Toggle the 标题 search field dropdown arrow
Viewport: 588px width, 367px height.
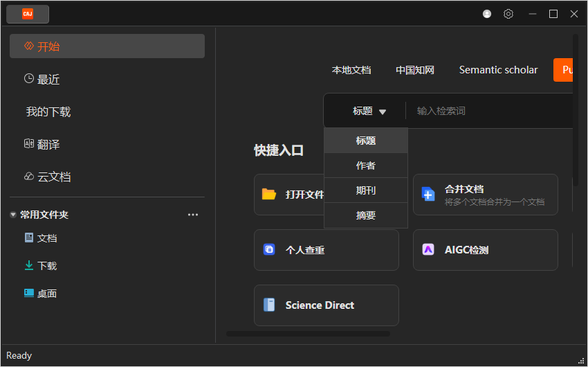(x=382, y=111)
